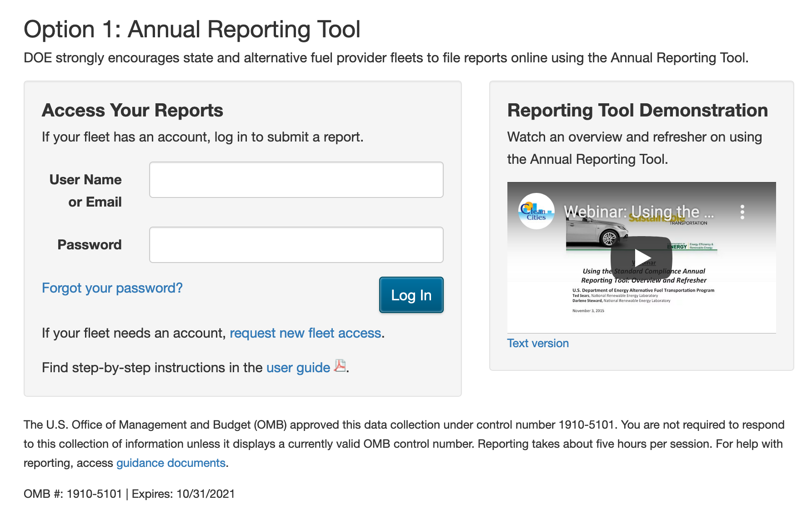Click the PDF icon beside user guide

[340, 366]
